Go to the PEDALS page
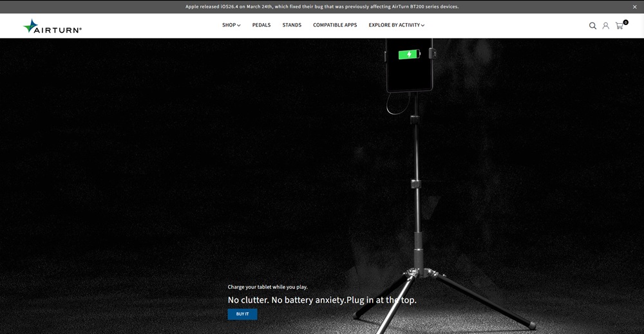The width and height of the screenshot is (644, 334). click(x=261, y=25)
